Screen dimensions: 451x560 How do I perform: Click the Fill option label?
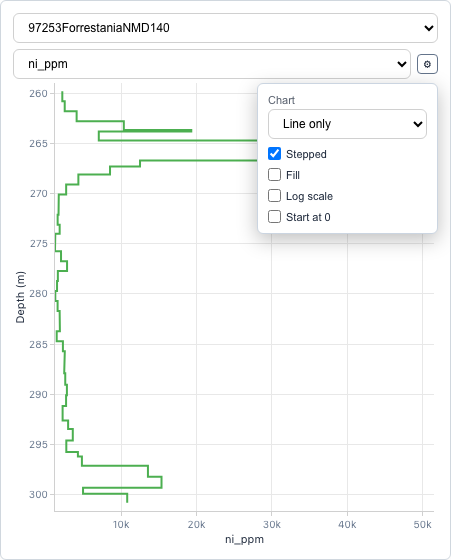pyautogui.click(x=293, y=175)
